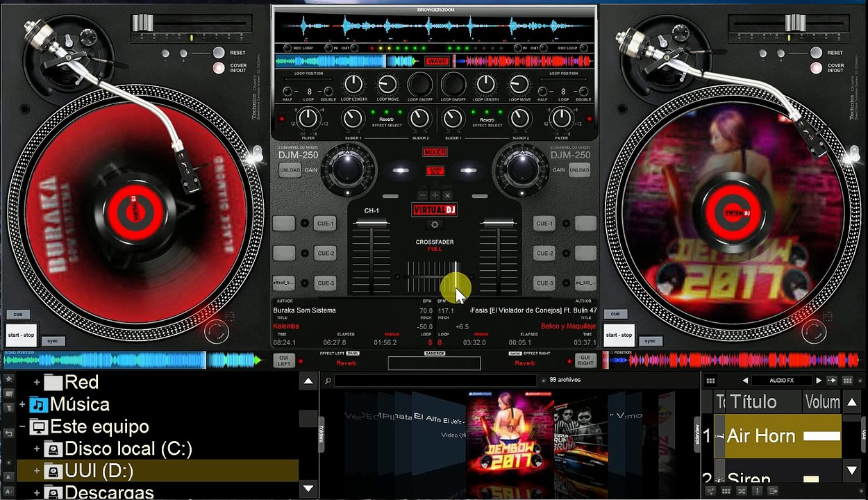Set left deck loop IN point
Image resolution: width=868 pixels, height=500 pixels.
pos(328,48)
